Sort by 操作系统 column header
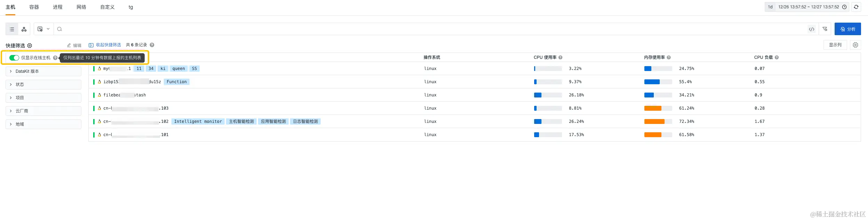Screen dimensions: 868x220 [x=432, y=57]
